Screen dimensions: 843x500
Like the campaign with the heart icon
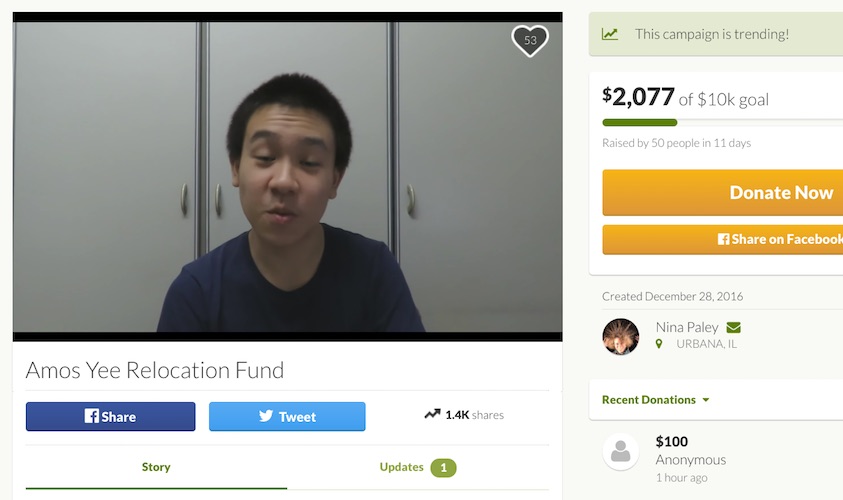530,40
